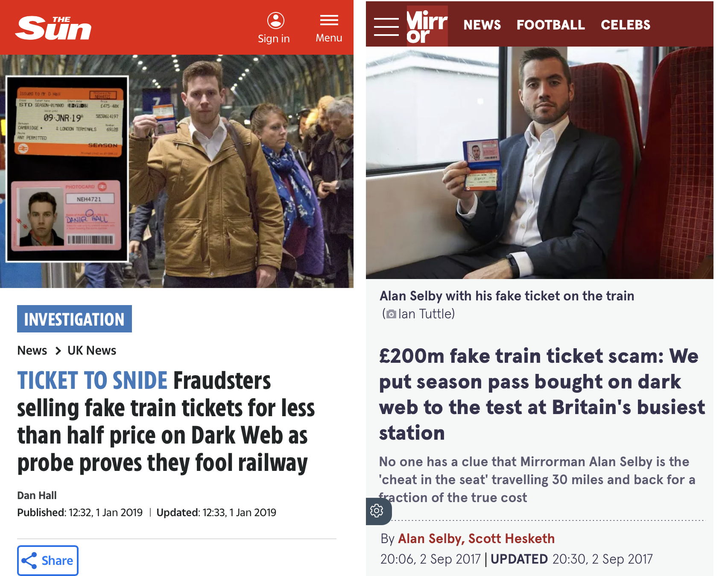728x576 pixels.
Task: Open the Mirror hamburger menu
Action: 386,26
